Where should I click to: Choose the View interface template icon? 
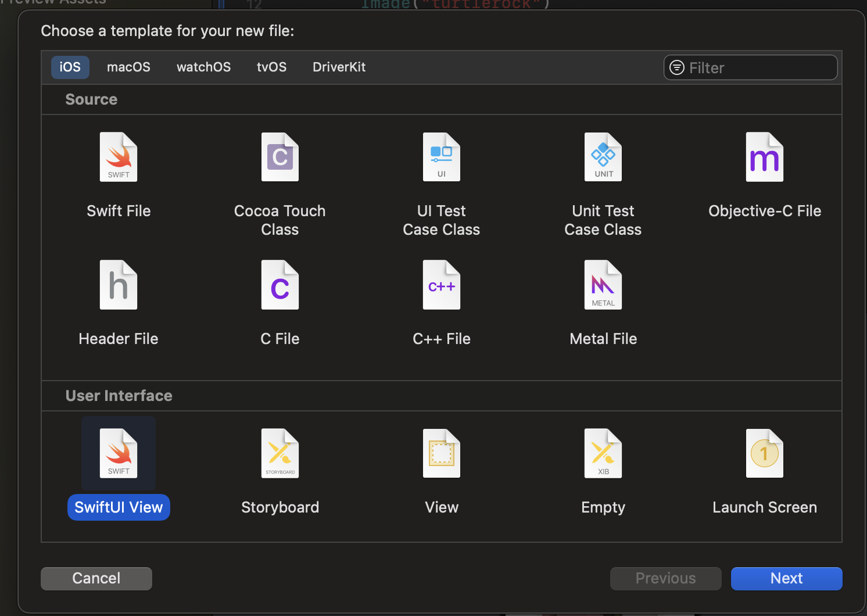coord(442,453)
